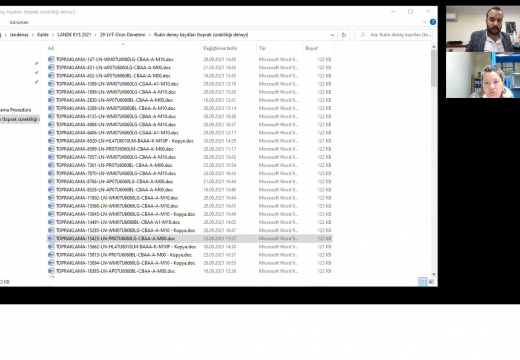Image resolution: width=520 pixels, height=360 pixels.
Task: Open the Görünüm ribbon tab
Action: (19, 22)
